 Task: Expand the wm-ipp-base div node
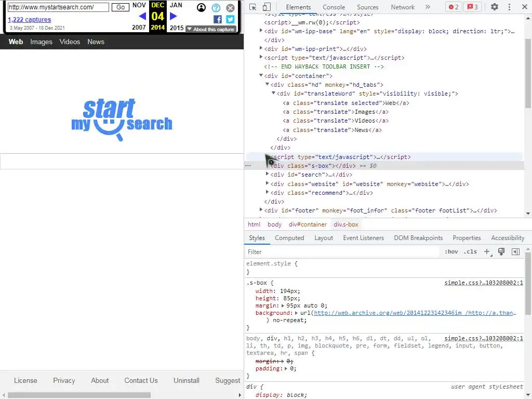tap(261, 31)
